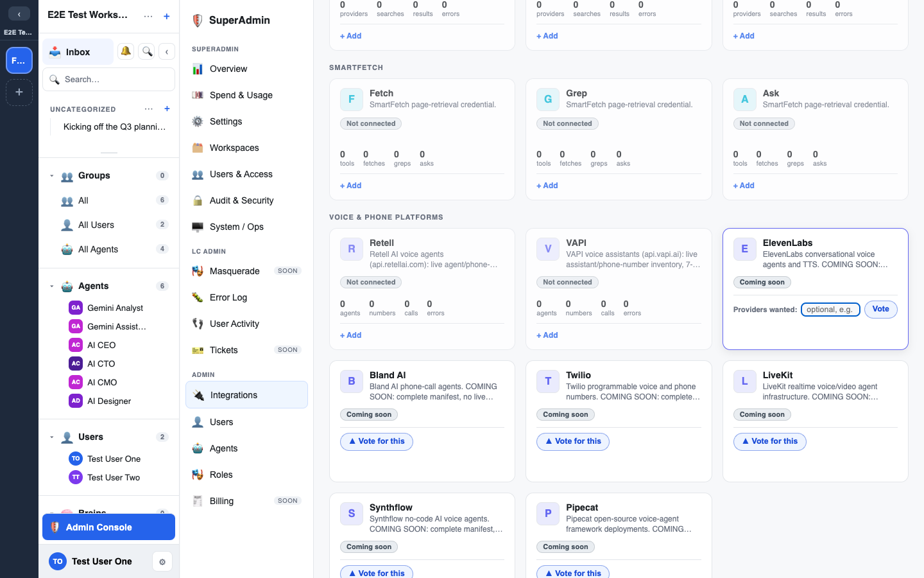Open the Error Log
Screen dimensions: 924x578
(x=246, y=297)
